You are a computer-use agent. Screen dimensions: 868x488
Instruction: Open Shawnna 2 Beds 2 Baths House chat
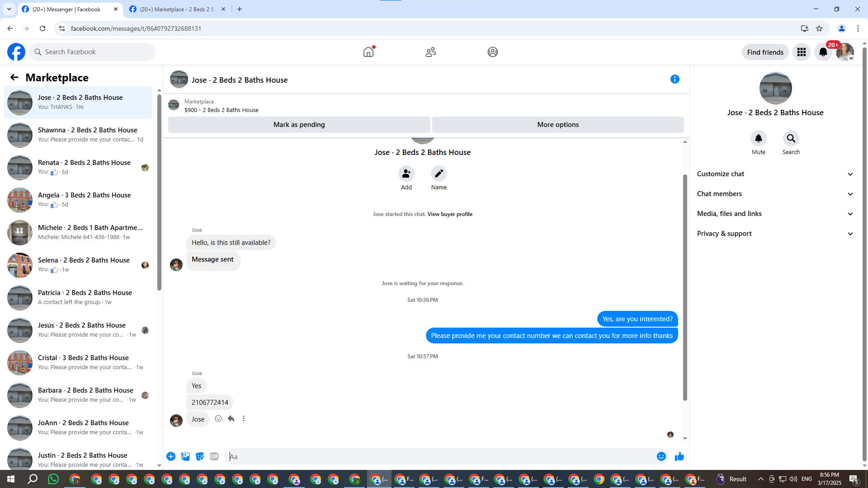pos(78,135)
